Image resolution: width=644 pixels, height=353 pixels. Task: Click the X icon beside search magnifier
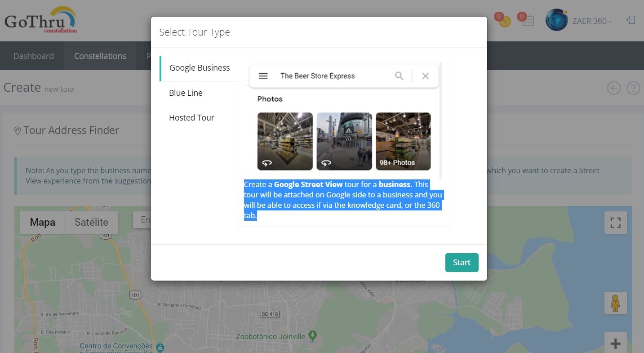point(425,76)
